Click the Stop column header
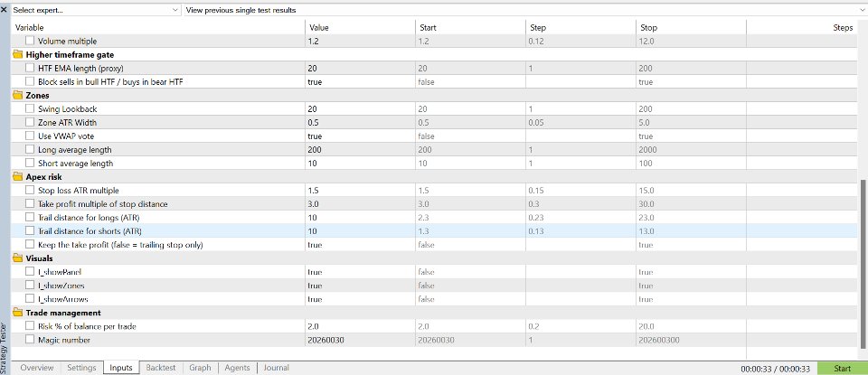The width and height of the screenshot is (868, 375). (x=692, y=28)
